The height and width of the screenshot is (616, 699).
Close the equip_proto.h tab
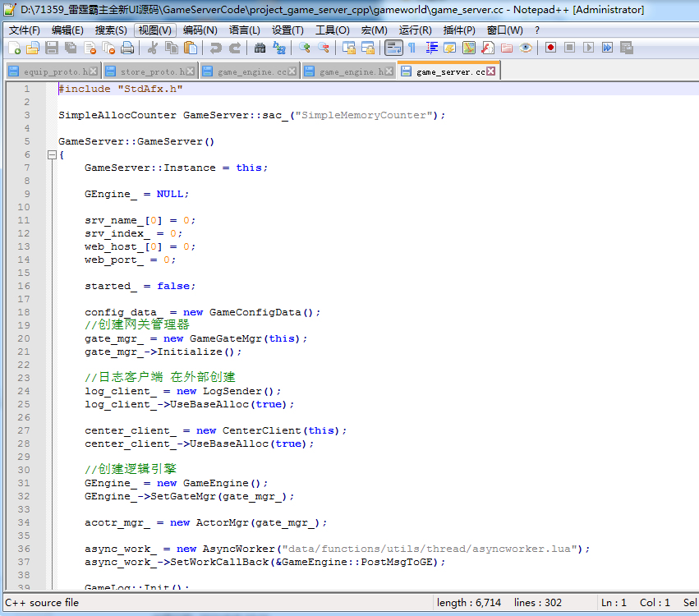point(92,71)
